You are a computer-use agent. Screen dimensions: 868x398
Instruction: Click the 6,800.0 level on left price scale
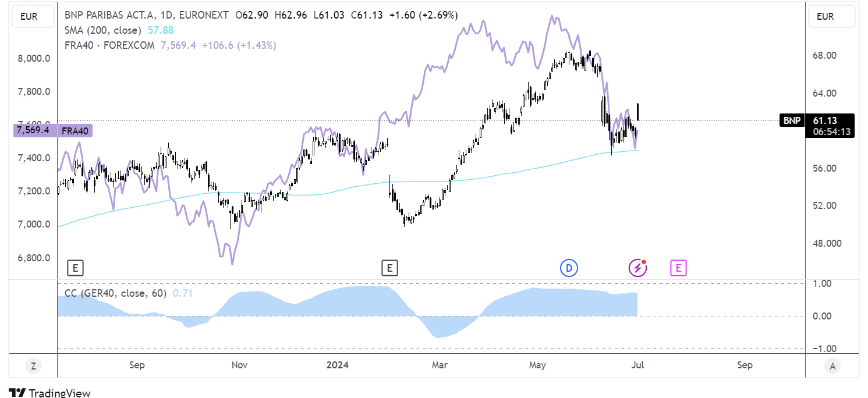(x=34, y=258)
